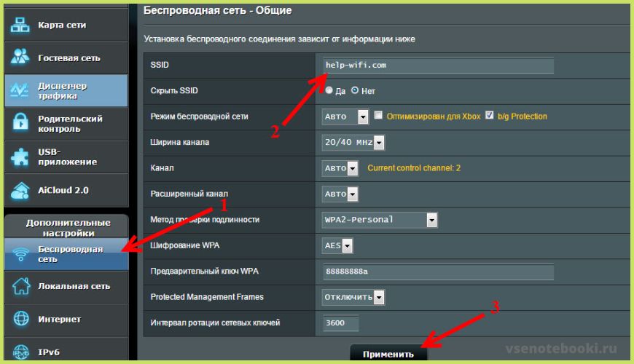Click the Network Map (Карта сети) icon

coord(20,25)
